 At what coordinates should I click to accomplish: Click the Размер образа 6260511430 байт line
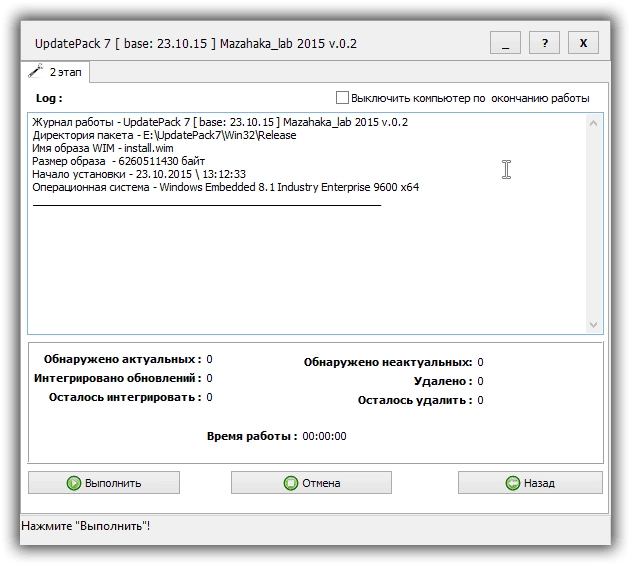[119, 161]
